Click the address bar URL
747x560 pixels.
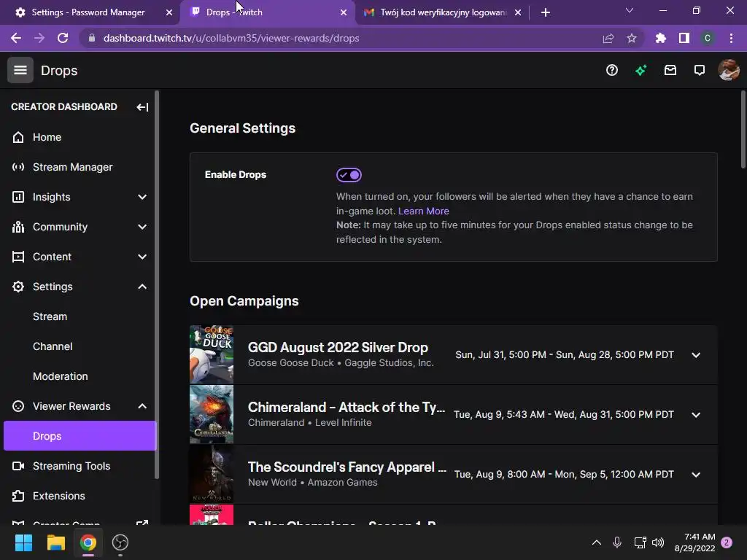point(231,38)
